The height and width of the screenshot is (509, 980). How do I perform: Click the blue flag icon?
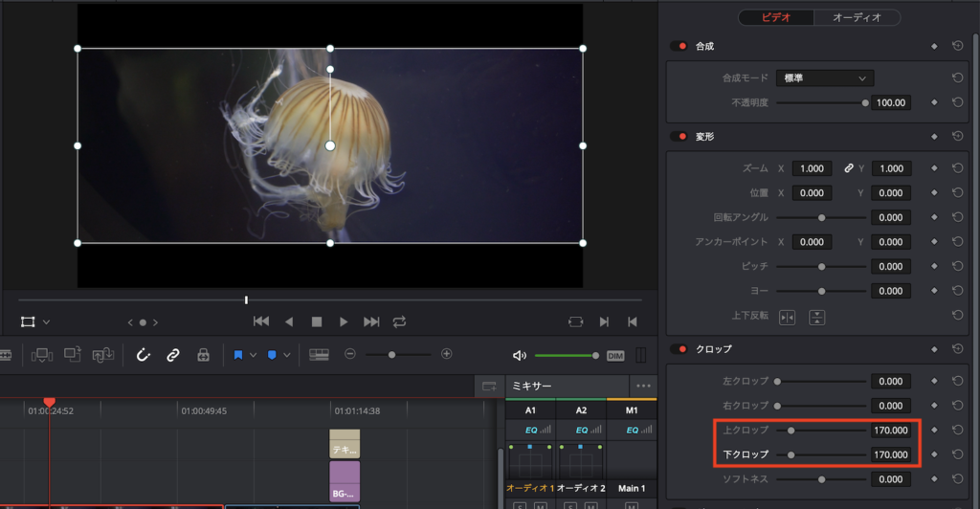tap(238, 355)
